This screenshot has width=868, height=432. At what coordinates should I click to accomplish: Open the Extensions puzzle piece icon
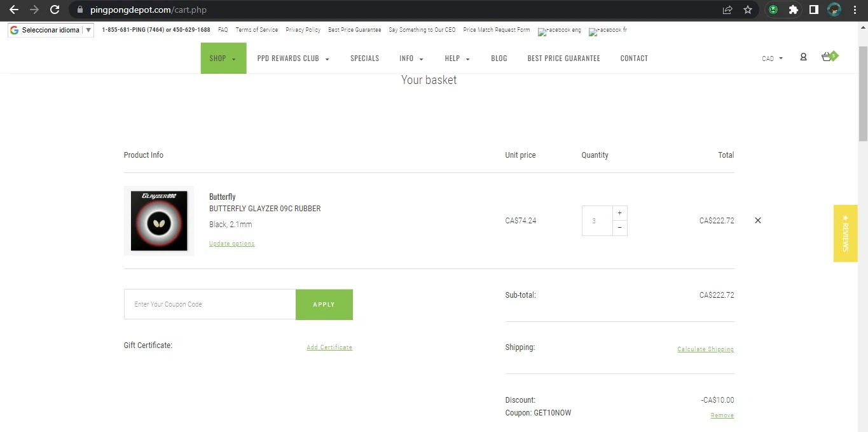coord(793,10)
